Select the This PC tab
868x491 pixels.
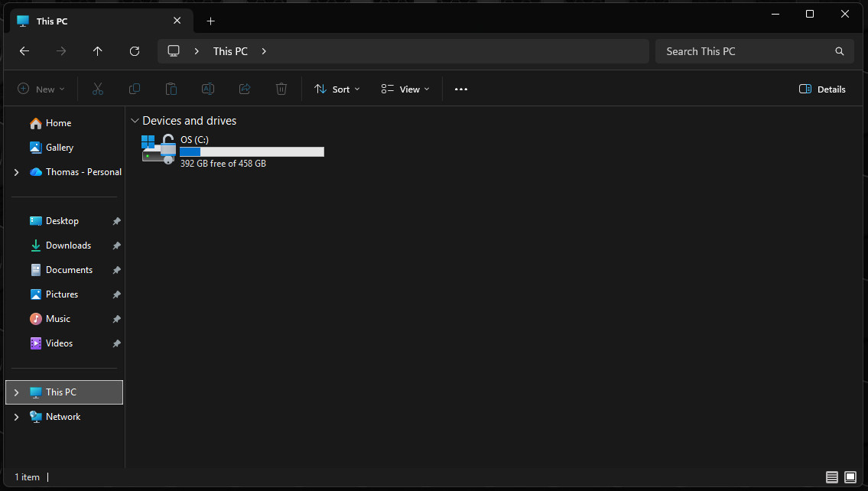[101, 21]
